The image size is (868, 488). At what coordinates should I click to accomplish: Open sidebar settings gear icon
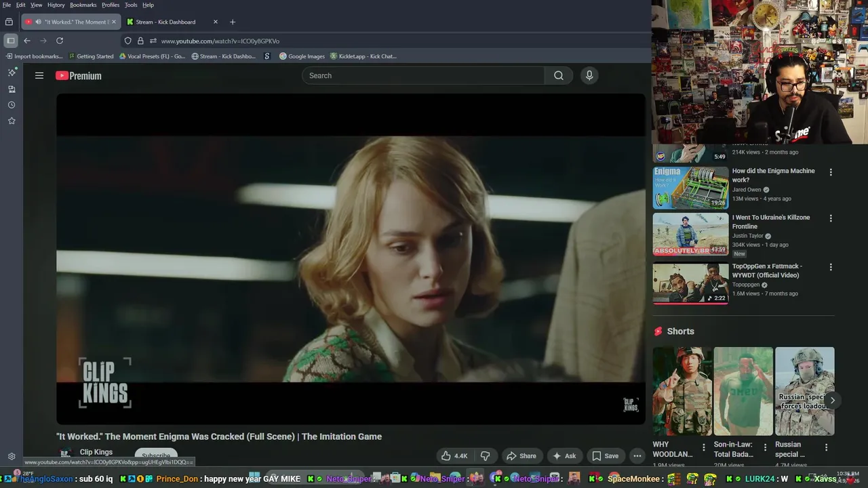[x=12, y=457]
